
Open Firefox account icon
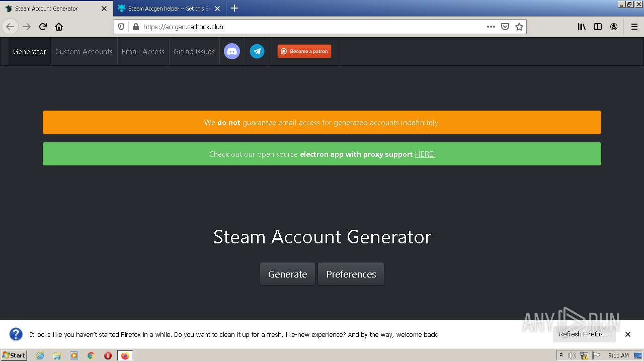click(x=614, y=27)
